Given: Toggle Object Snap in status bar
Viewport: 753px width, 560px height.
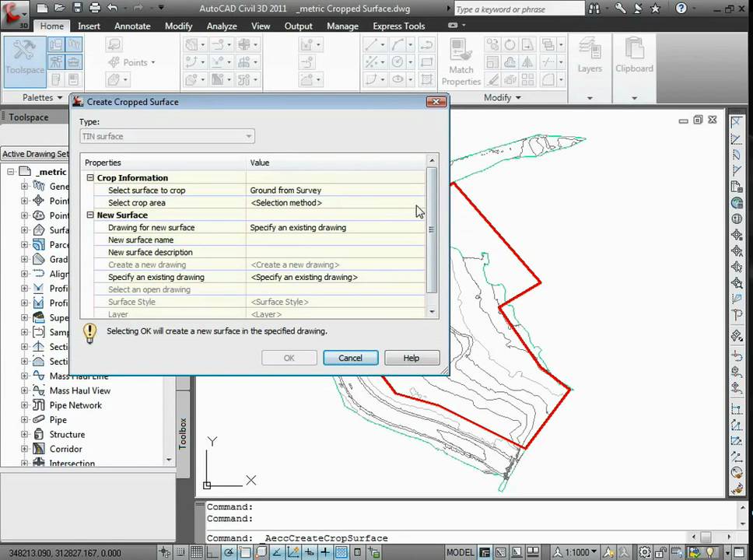Looking at the screenshot, I should [245, 552].
